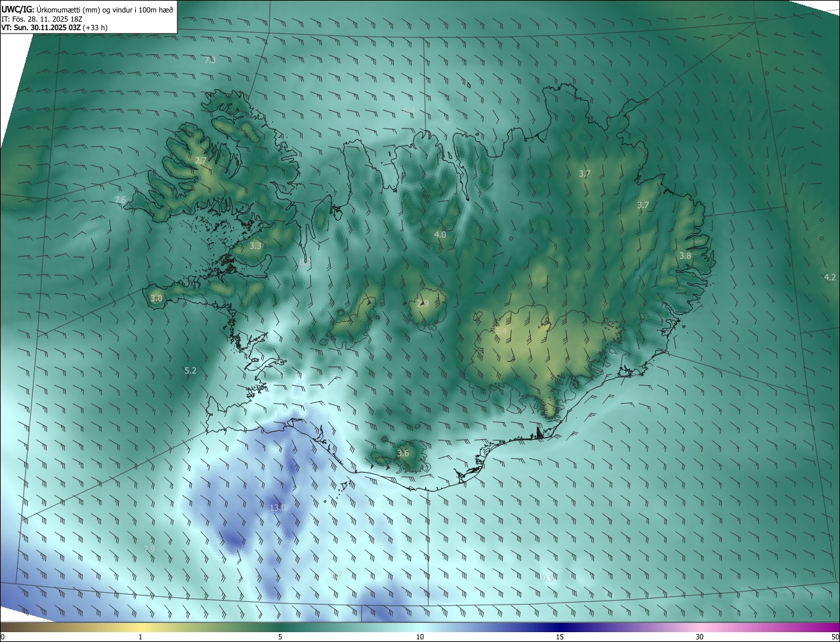
Task: Click the colorbar tick label 1
Action: click(x=140, y=637)
